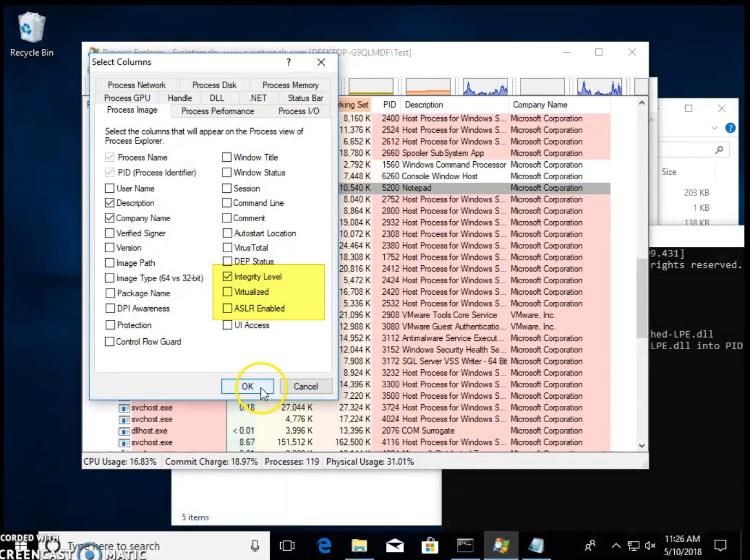Click the search magnifier in Explorer window
The height and width of the screenshot is (560, 750).
tap(719, 149)
